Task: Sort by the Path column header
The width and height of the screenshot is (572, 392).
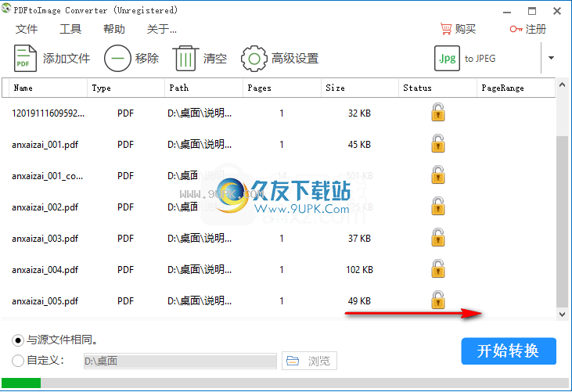Action: (203, 88)
